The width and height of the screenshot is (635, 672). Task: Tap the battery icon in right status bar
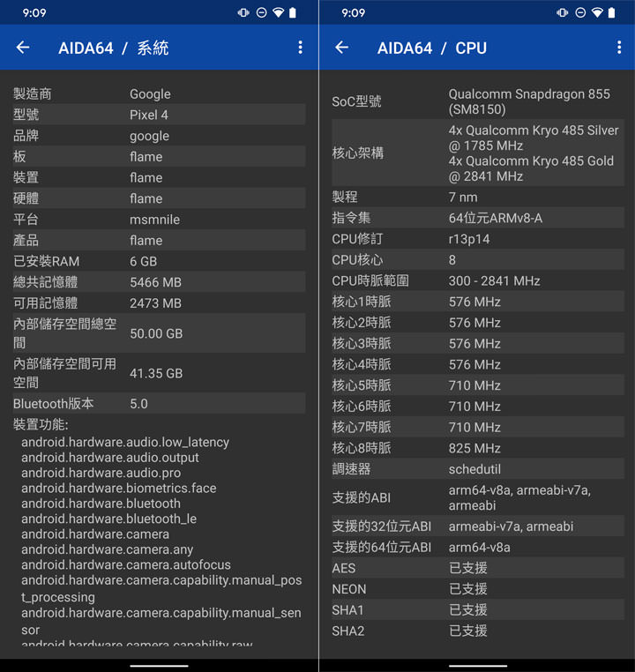coord(611,13)
